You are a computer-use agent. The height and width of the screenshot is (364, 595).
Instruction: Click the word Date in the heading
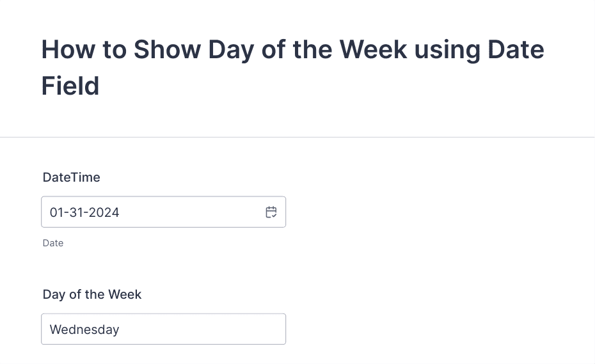click(x=516, y=49)
